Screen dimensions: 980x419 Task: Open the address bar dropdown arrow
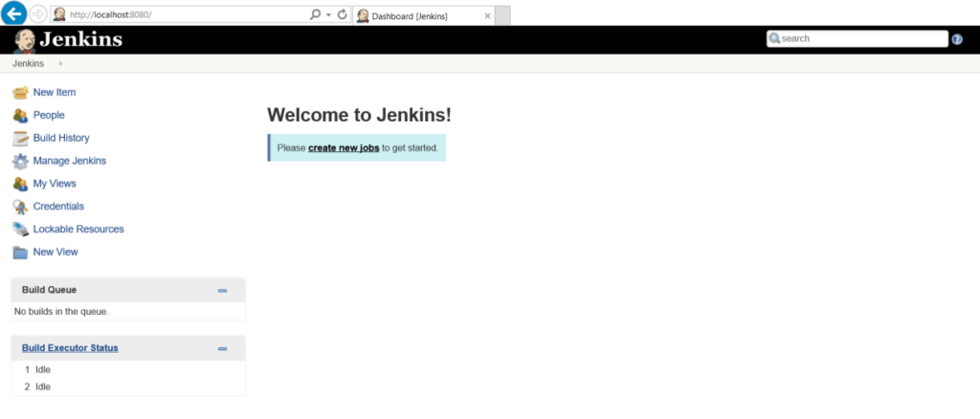coord(329,15)
